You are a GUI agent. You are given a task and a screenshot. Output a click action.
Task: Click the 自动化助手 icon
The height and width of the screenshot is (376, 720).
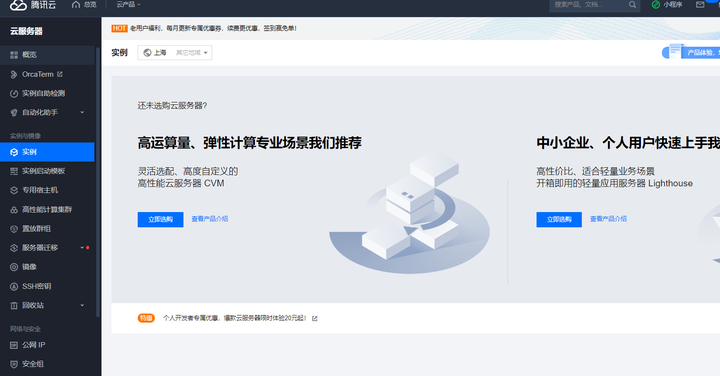click(x=14, y=112)
